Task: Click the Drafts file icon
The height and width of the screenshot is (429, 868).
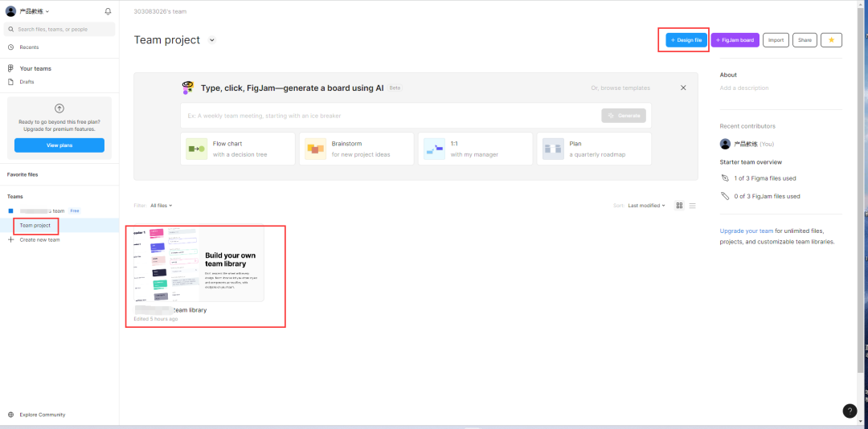Action: point(10,82)
